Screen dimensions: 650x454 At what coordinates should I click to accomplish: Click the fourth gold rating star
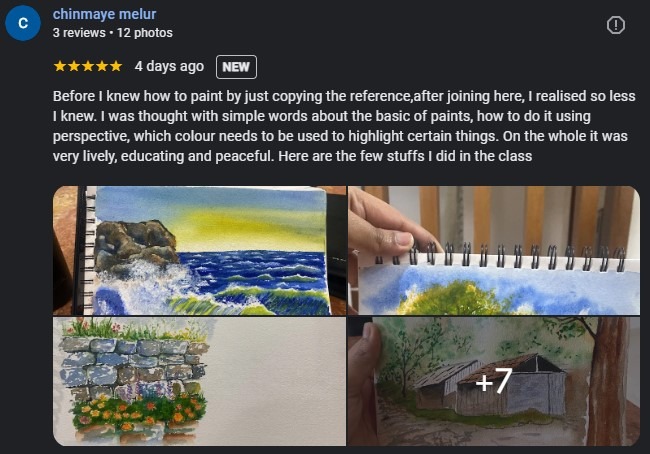click(x=102, y=67)
